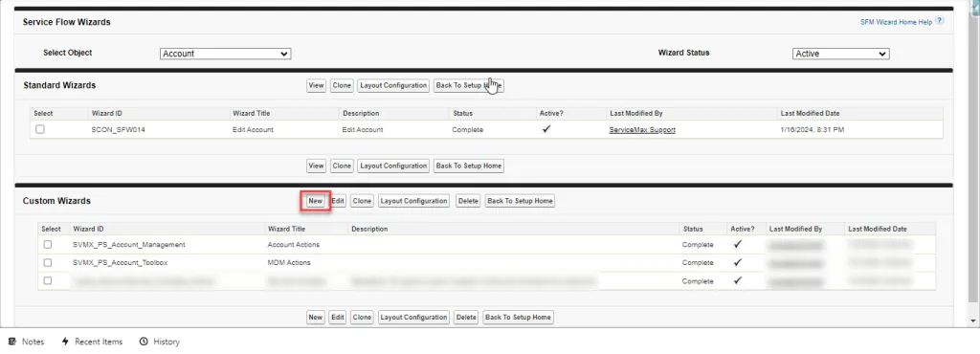Click top Delete button in Custom Wizards
The height and width of the screenshot is (354, 980).
(x=468, y=201)
